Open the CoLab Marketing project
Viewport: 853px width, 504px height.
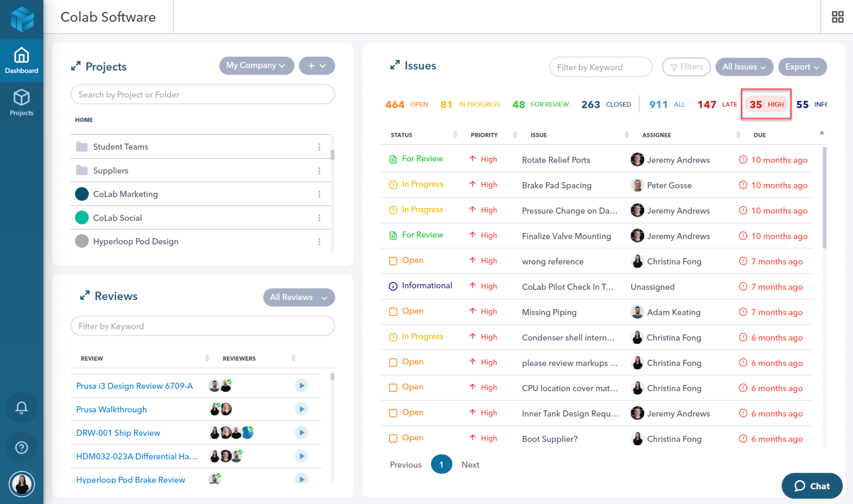tap(126, 194)
